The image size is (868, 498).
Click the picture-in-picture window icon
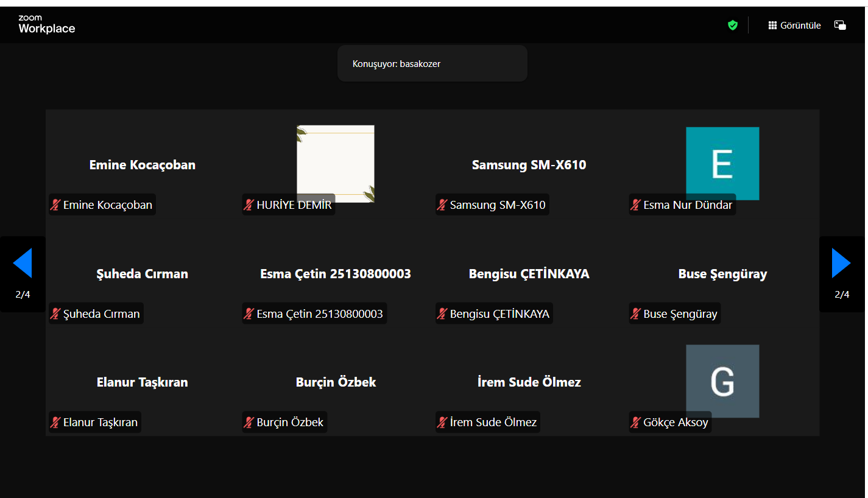[x=840, y=26]
